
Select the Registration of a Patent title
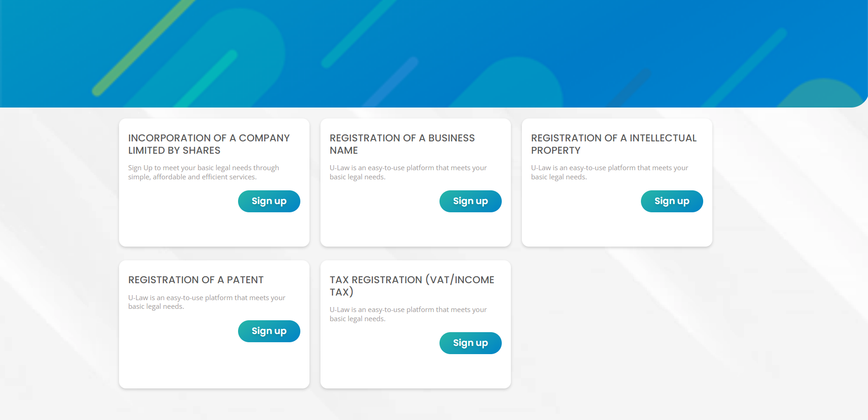[196, 280]
